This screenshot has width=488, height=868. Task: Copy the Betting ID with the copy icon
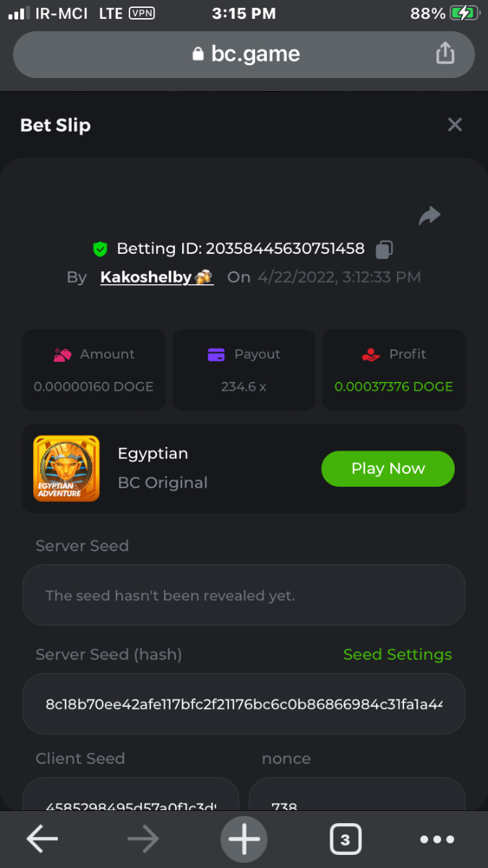[384, 250]
